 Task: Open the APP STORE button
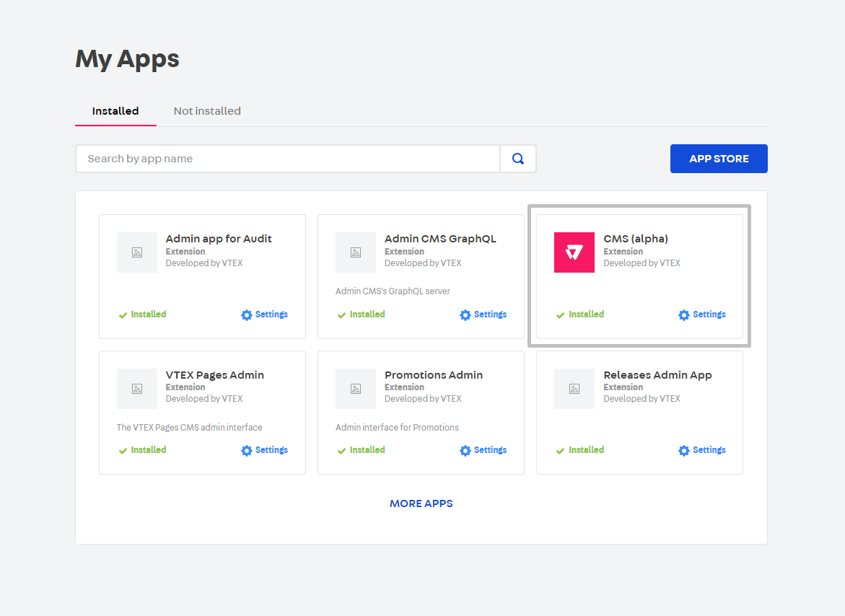click(x=719, y=159)
